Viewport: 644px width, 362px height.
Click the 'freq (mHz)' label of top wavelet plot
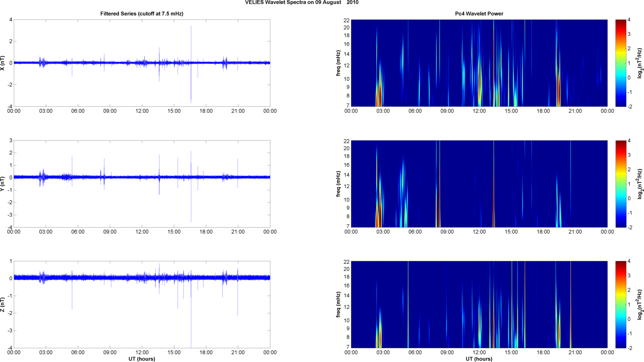click(x=338, y=63)
